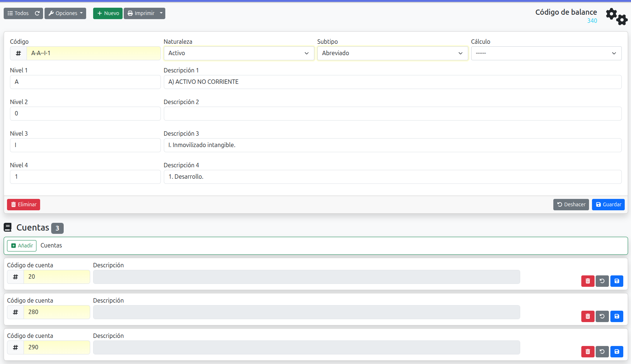This screenshot has height=364, width=631.
Task: Click the green Nuevo button
Action: pos(107,13)
